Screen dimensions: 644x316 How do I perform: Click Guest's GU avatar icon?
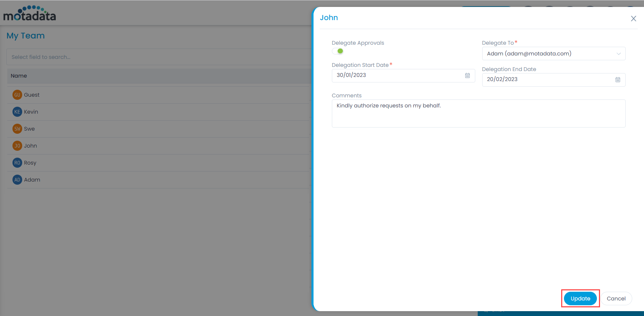[x=17, y=95]
